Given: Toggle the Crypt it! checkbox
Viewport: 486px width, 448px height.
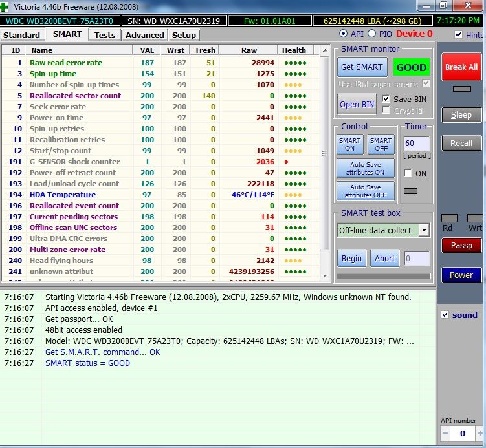Looking at the screenshot, I should (x=386, y=110).
